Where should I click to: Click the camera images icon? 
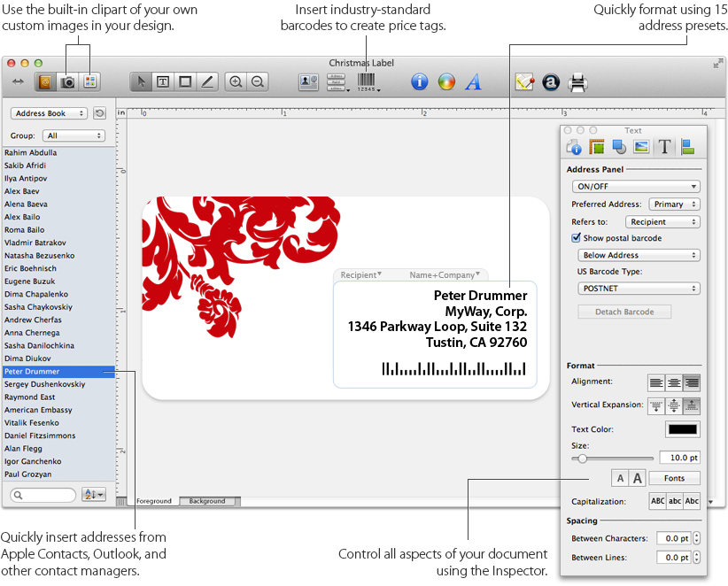pyautogui.click(x=67, y=81)
